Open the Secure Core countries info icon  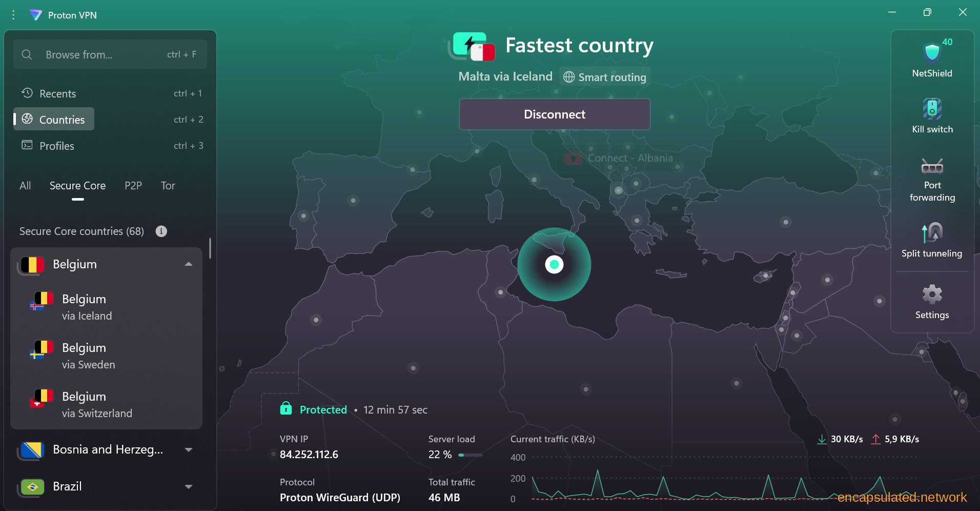[161, 231]
